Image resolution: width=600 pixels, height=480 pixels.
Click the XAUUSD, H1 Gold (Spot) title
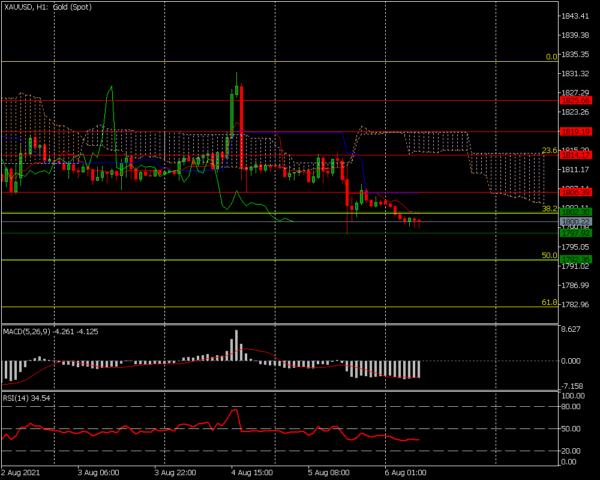[48, 7]
